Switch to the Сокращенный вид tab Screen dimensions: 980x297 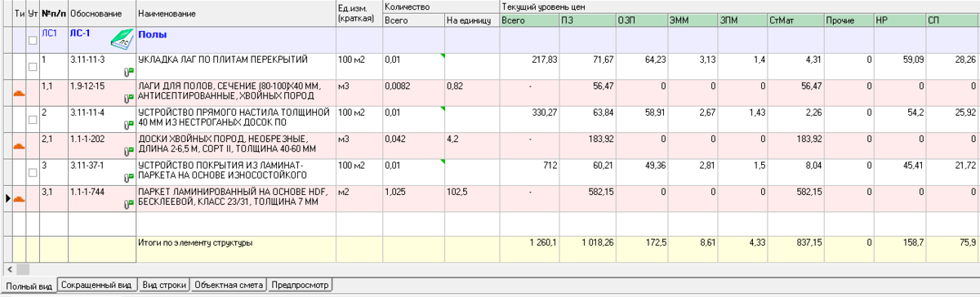[96, 286]
